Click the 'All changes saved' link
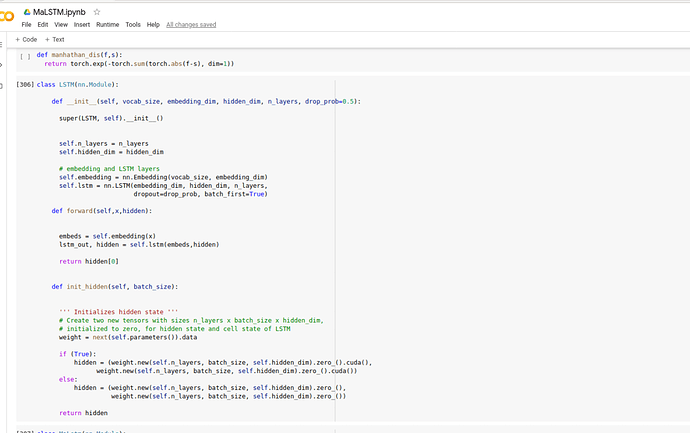The image size is (690, 433). 189,24
